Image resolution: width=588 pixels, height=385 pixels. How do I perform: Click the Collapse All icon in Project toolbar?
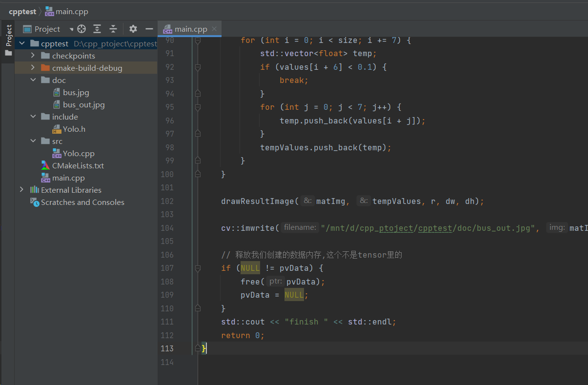pyautogui.click(x=113, y=29)
